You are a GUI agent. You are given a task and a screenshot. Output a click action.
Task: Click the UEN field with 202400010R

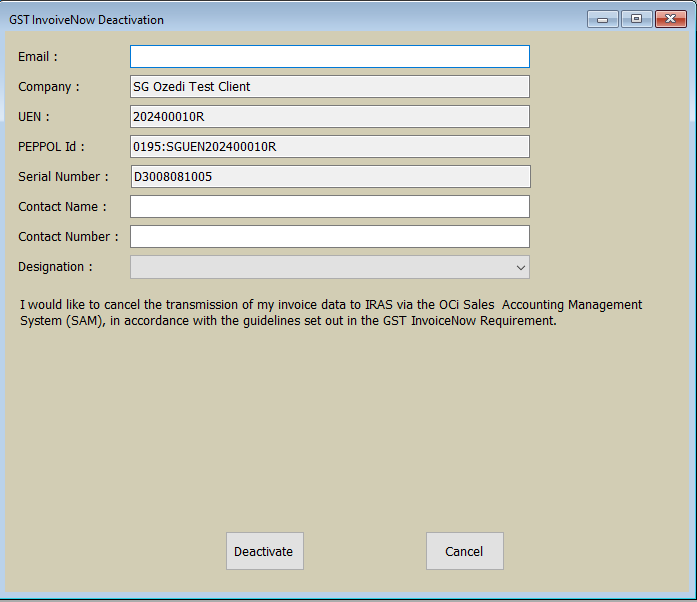click(329, 117)
